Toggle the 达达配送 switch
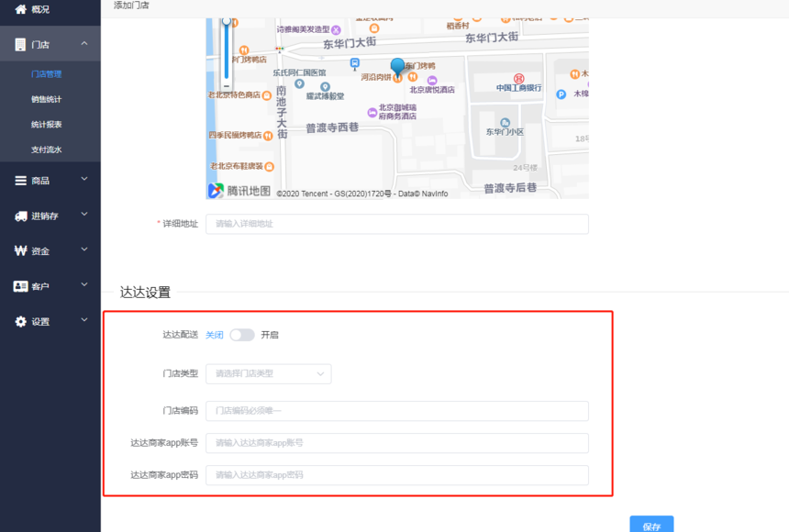The width and height of the screenshot is (789, 532). [x=242, y=335]
